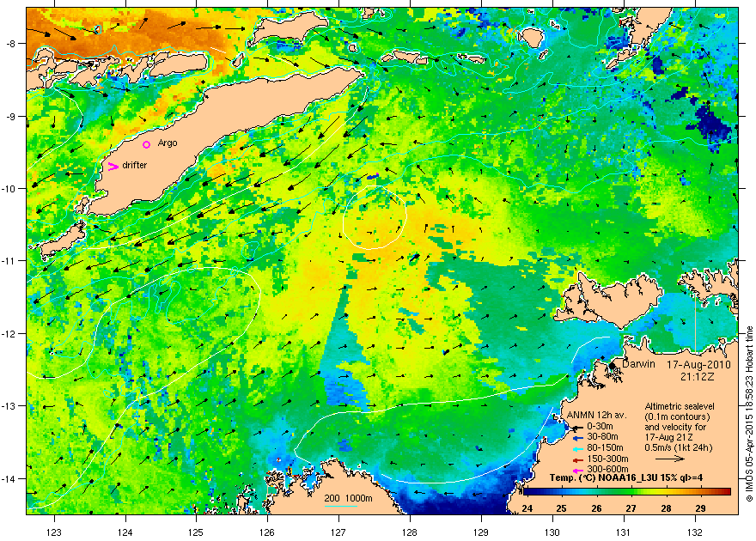Click the green 26°C region of colorbar
The height and width of the screenshot is (541, 756).
click(597, 492)
